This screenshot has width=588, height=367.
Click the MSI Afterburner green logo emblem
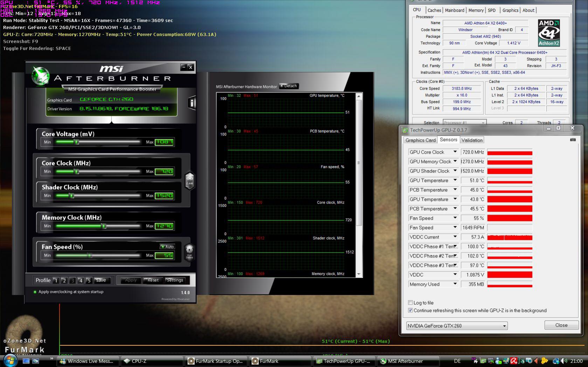coord(41,76)
